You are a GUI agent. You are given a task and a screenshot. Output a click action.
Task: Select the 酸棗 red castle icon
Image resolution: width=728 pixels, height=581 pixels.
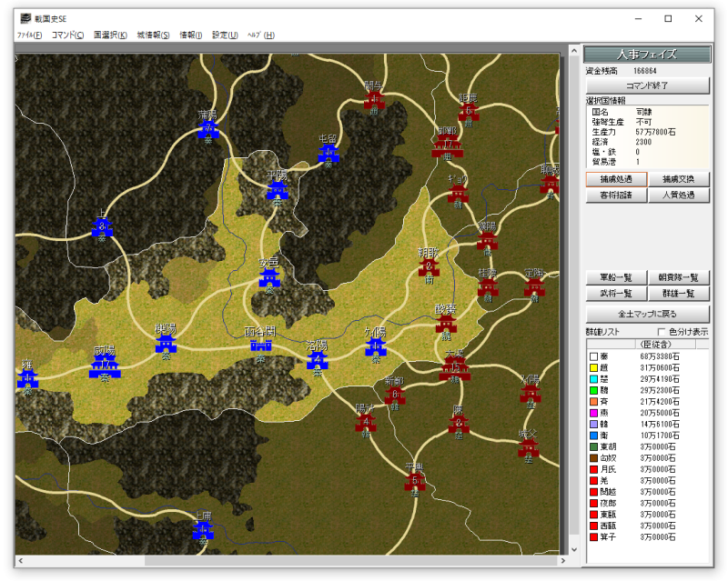click(446, 323)
